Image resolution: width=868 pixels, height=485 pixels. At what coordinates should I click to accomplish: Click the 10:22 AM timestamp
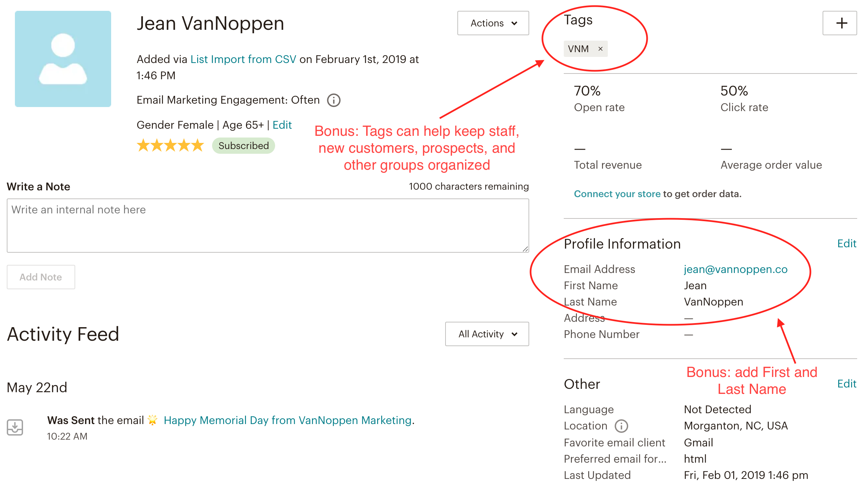point(67,436)
